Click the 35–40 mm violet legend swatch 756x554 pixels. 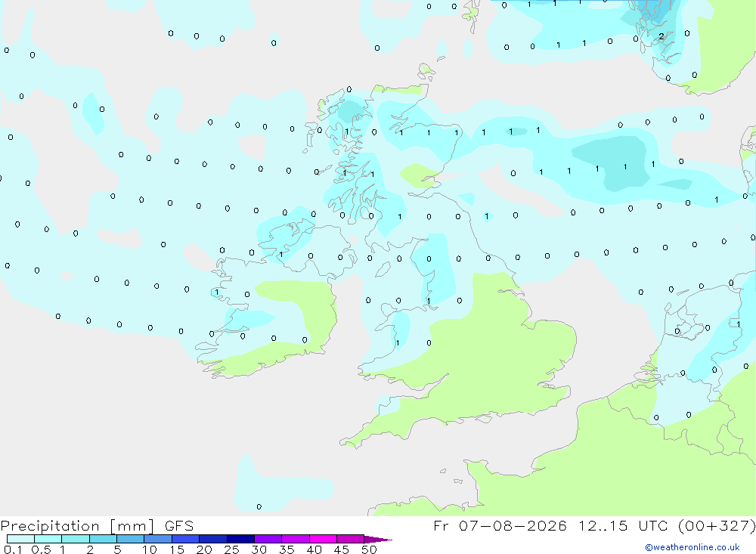(296, 539)
